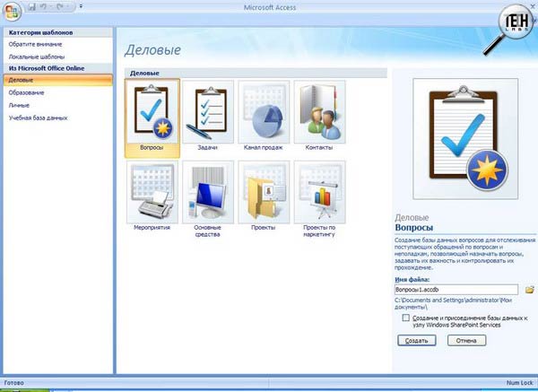Click the Num Lock status bar indicator

pos(520,382)
